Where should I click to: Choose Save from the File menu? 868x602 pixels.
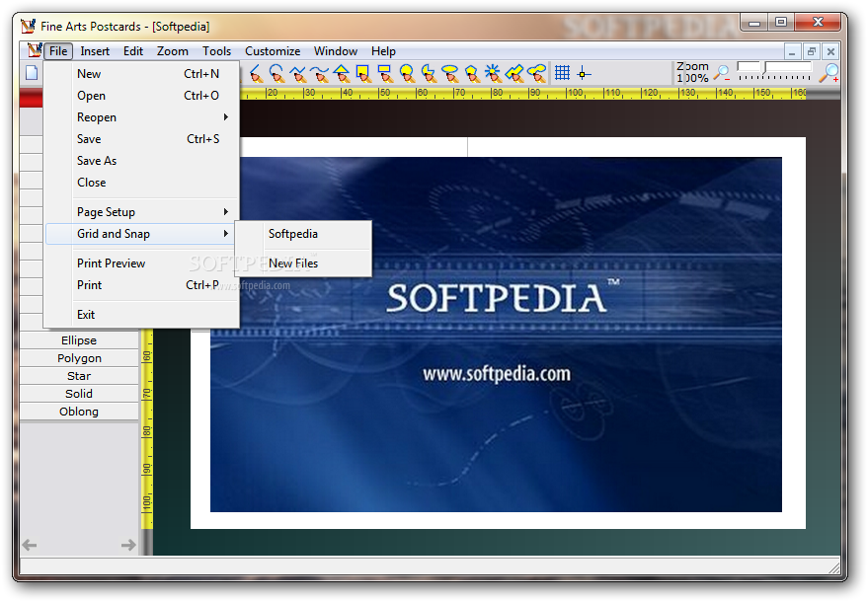pos(142,138)
